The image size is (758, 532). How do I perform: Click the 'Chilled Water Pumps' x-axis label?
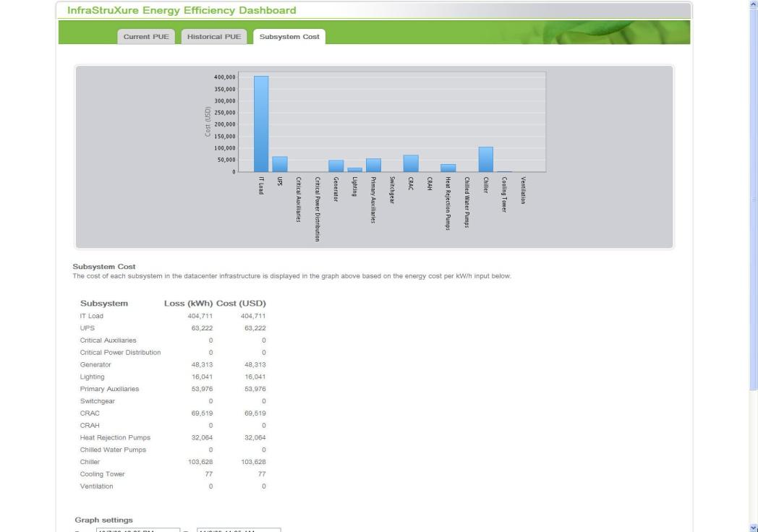click(x=467, y=202)
